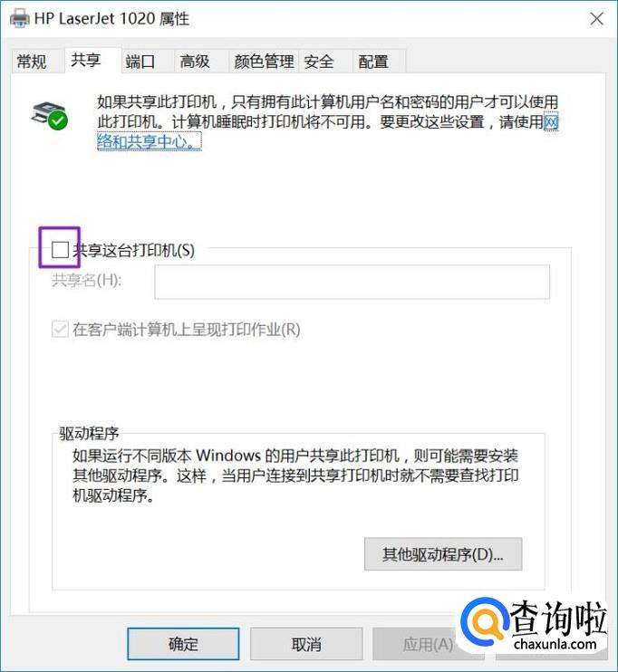
Task: Click the 其他驱动程序(D)... button
Action: 443,554
